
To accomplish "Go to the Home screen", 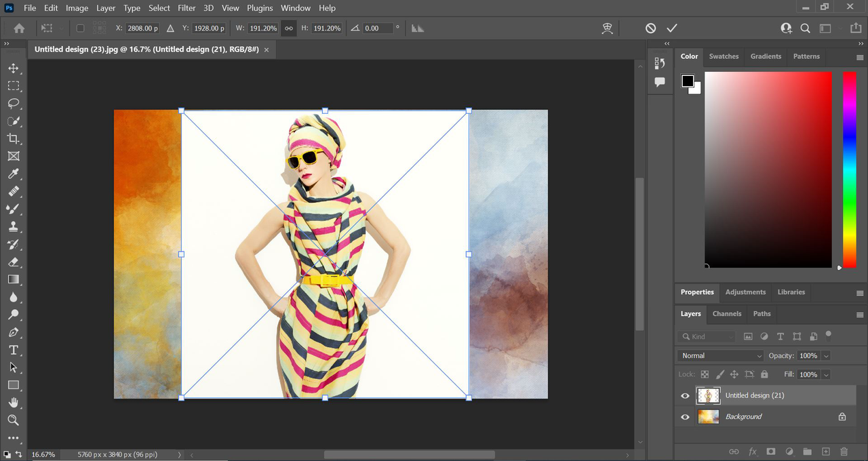I will pos(19,28).
